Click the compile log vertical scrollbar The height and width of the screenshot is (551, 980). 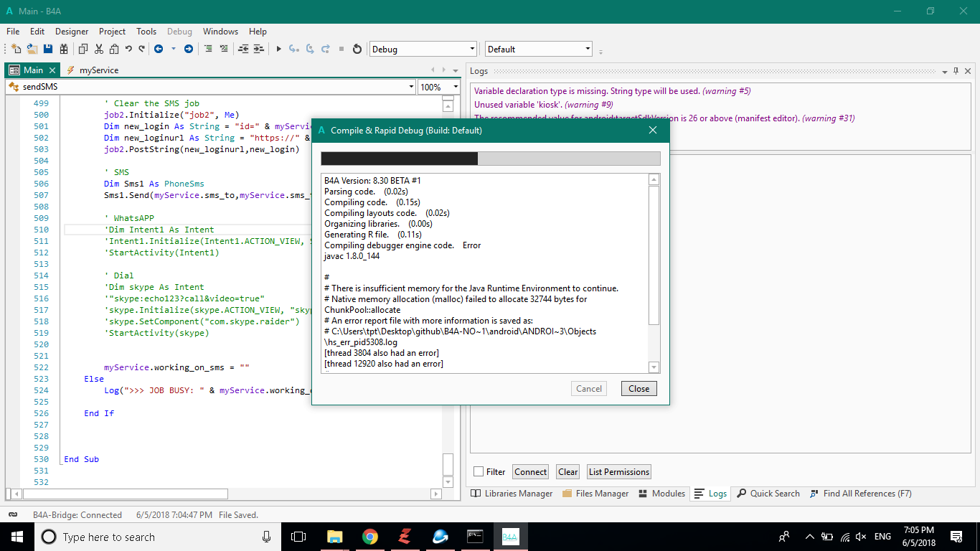point(654,255)
